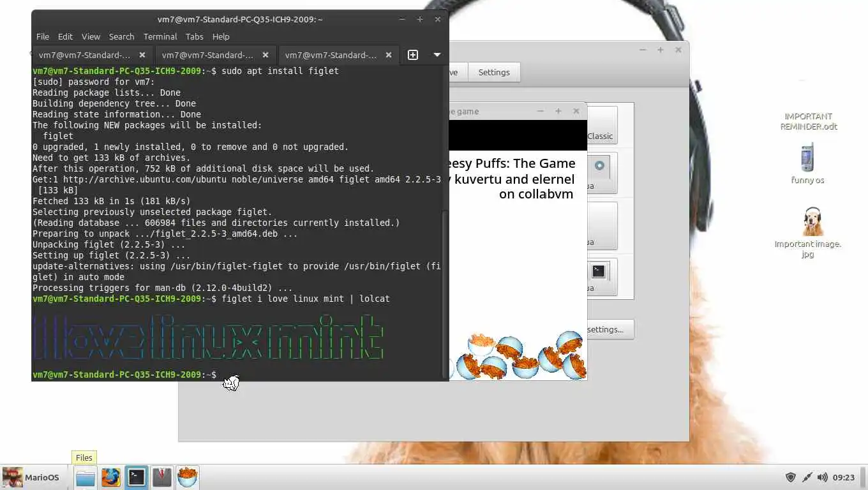The width and height of the screenshot is (868, 490).
Task: Open Important image.jpg dog thumbnail on desktop
Action: click(812, 221)
